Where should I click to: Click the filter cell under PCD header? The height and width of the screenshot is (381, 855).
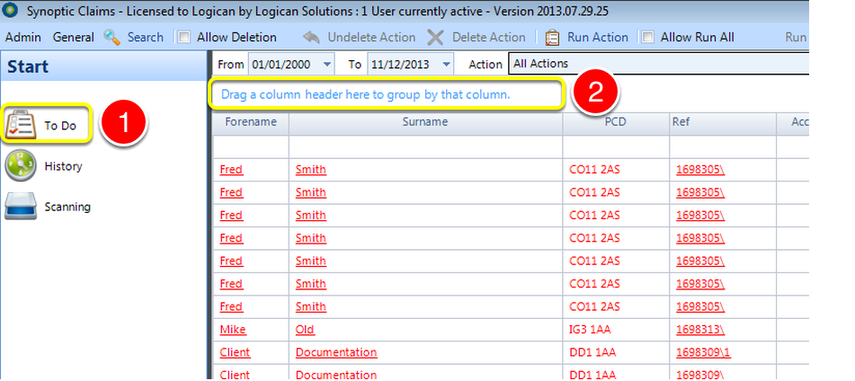(x=616, y=147)
